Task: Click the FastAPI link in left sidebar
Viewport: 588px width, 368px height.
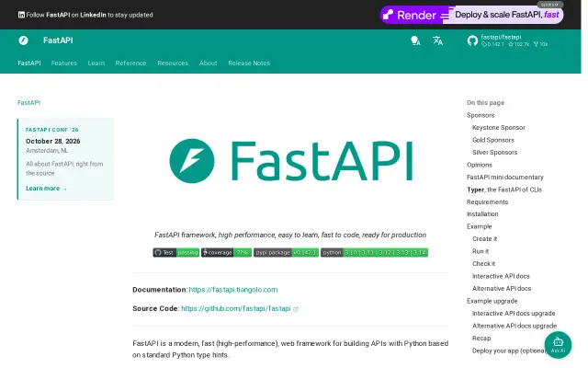Action: coord(28,102)
